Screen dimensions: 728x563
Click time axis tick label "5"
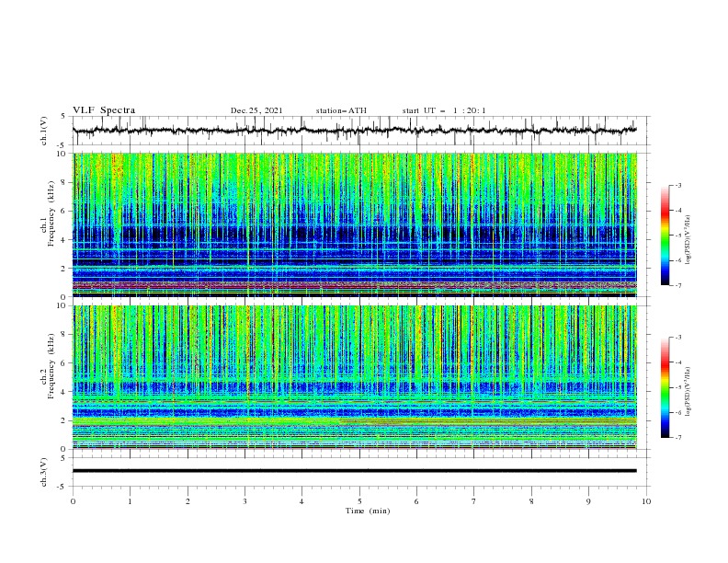tap(359, 501)
